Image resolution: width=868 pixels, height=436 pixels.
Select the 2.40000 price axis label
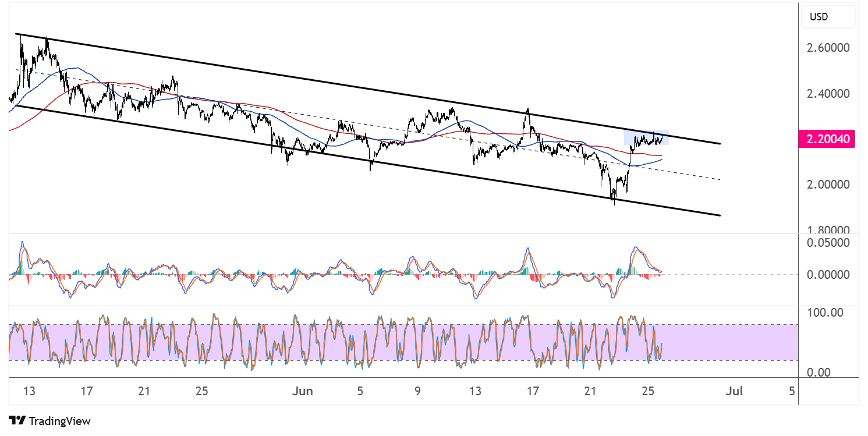click(x=828, y=93)
